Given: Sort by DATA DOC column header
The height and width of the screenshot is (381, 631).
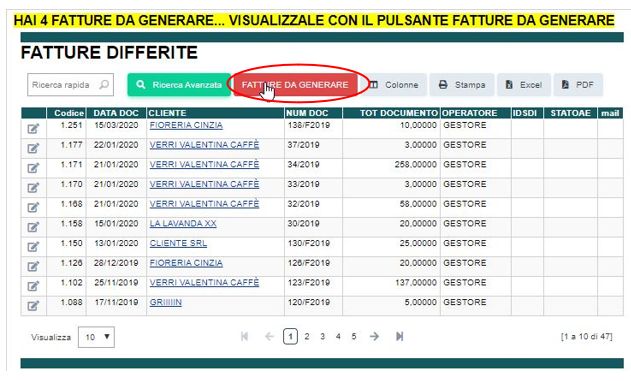Looking at the screenshot, I should pyautogui.click(x=116, y=113).
